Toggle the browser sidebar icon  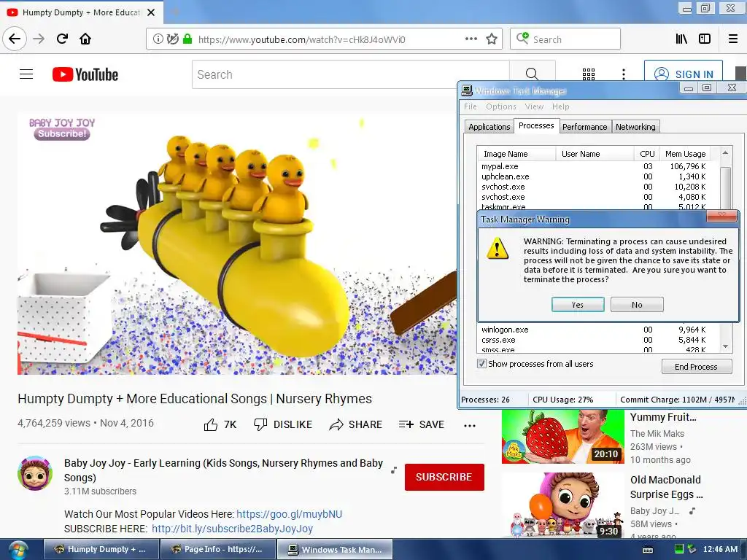(x=705, y=39)
